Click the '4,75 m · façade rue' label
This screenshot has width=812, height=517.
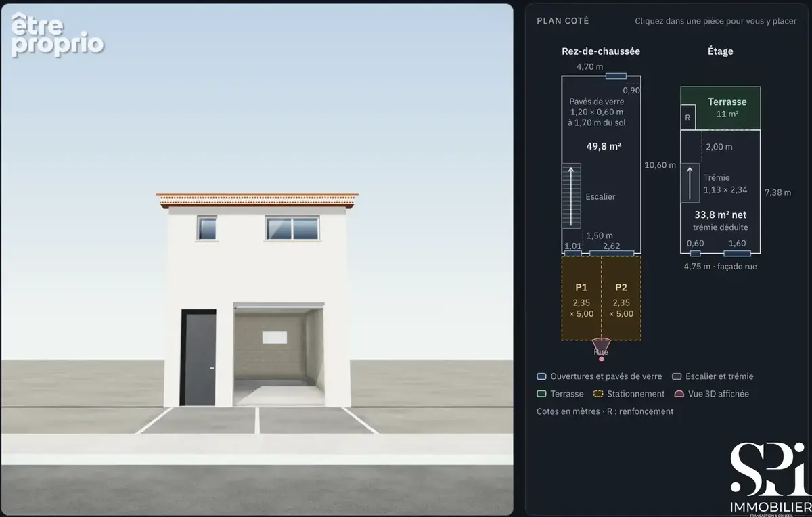coord(720,267)
